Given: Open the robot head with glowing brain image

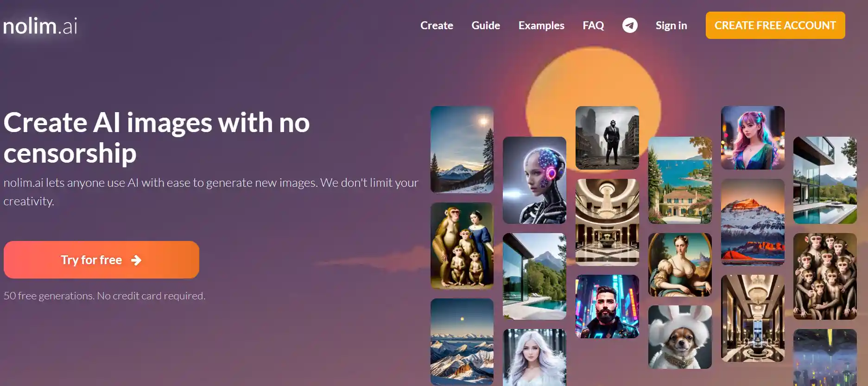Looking at the screenshot, I should coord(534,180).
